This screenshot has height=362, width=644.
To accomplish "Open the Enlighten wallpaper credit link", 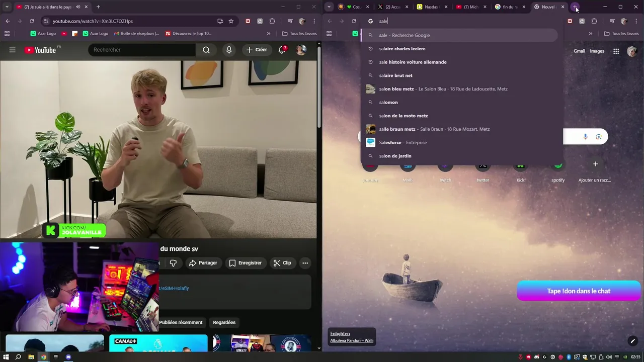I will (x=340, y=334).
